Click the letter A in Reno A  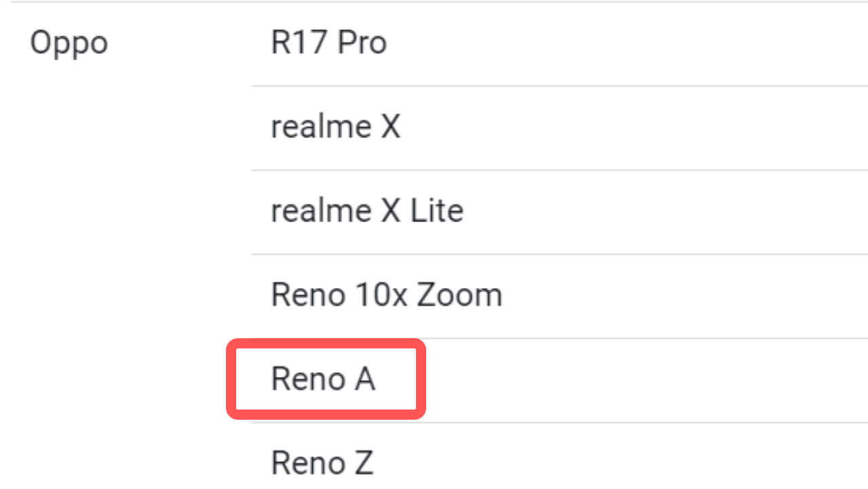(364, 379)
